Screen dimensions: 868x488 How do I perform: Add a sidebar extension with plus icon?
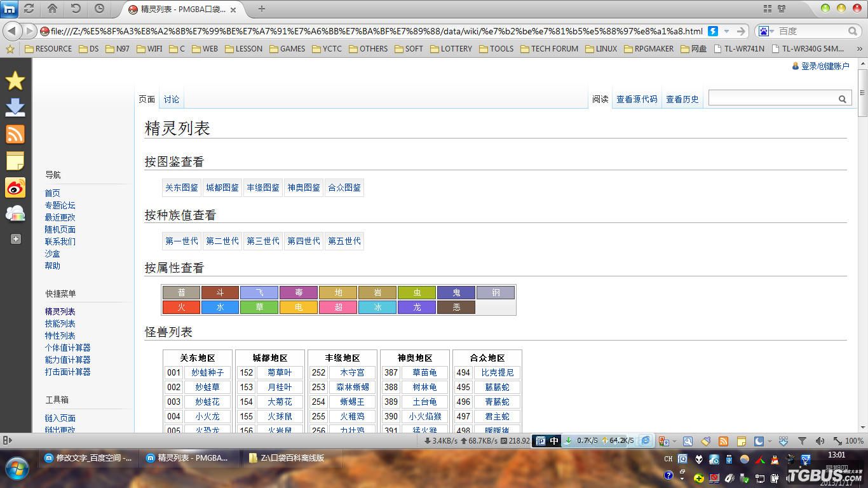coord(16,239)
